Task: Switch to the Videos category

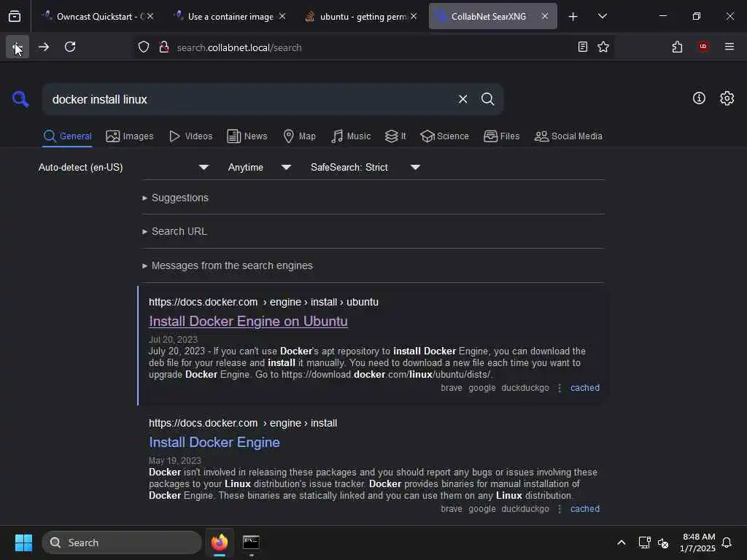Action: [x=190, y=136]
